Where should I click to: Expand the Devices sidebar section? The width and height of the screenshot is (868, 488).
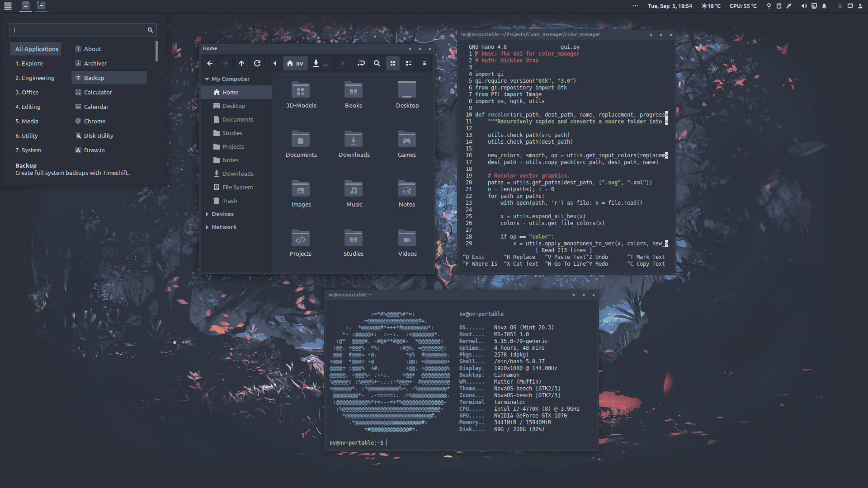(207, 214)
